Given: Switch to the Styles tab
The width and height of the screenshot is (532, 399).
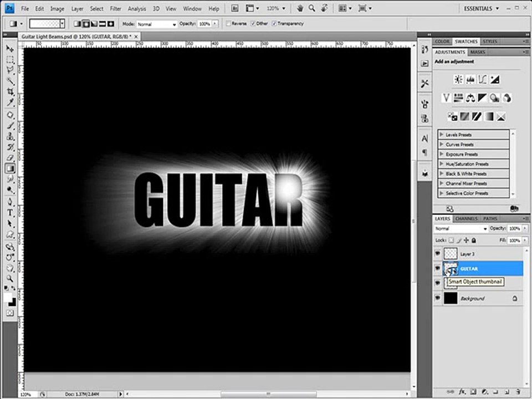Looking at the screenshot, I should point(490,42).
